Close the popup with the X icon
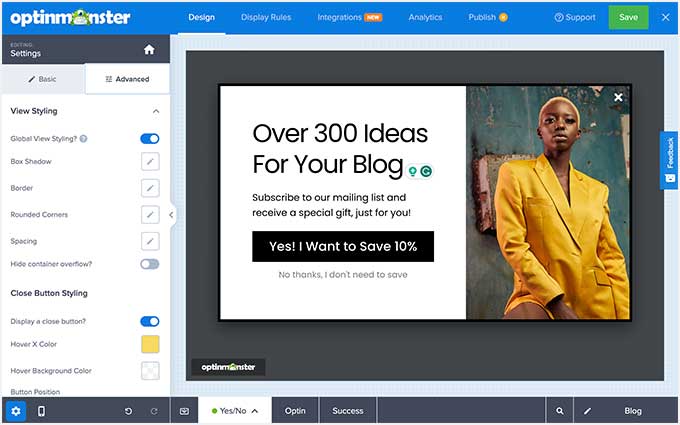 coord(618,97)
